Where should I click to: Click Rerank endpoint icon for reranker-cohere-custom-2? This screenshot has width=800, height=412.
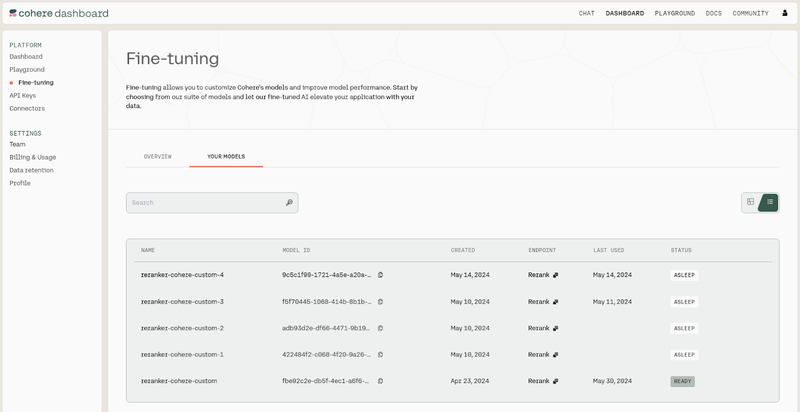point(556,328)
